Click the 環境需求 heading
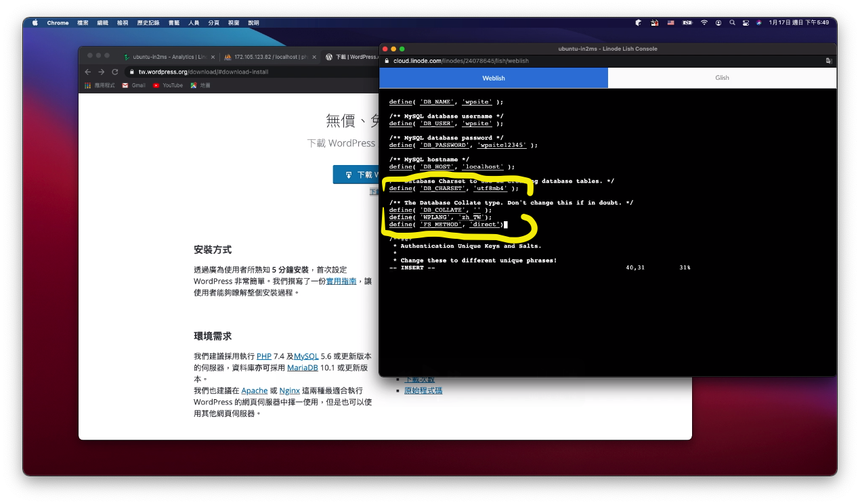This screenshot has width=860, height=504. tap(213, 336)
